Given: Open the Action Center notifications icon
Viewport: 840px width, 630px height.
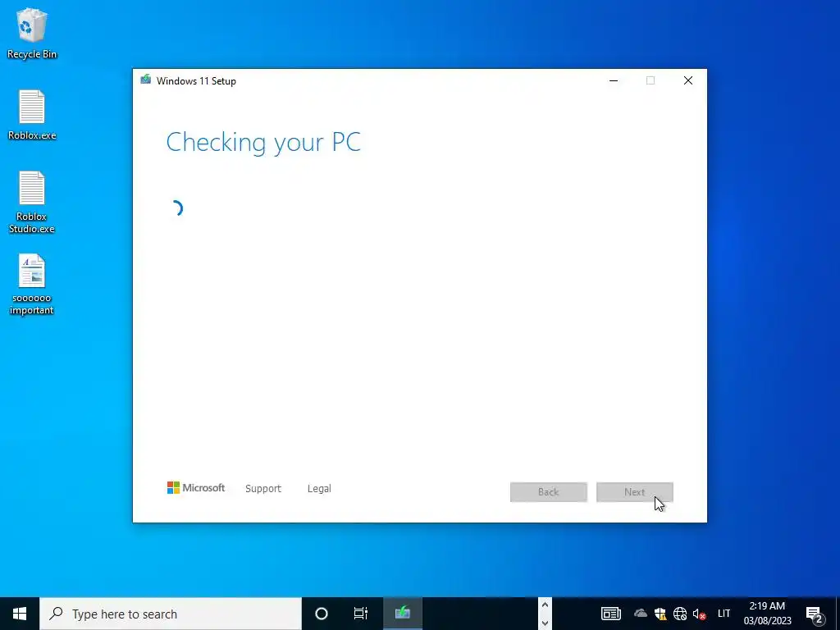Looking at the screenshot, I should (x=815, y=614).
